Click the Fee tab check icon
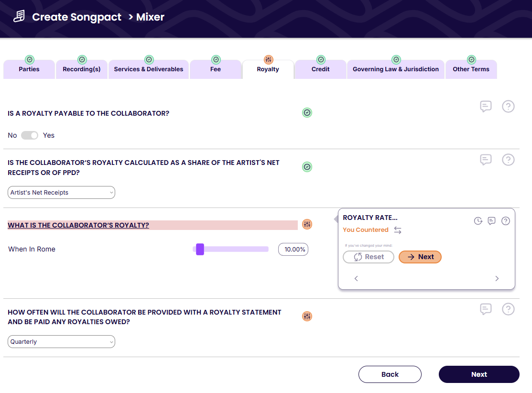The height and width of the screenshot is (393, 532). [x=216, y=60]
